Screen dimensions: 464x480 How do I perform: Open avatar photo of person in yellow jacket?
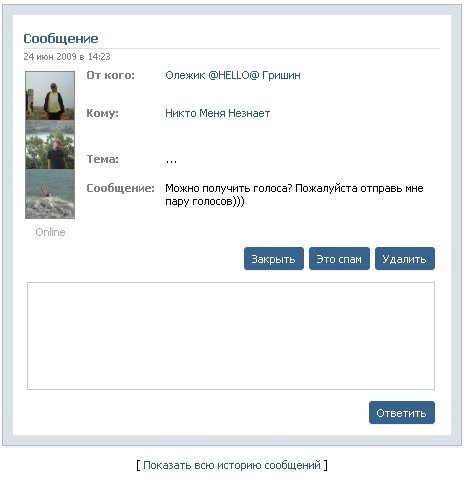coord(50,96)
